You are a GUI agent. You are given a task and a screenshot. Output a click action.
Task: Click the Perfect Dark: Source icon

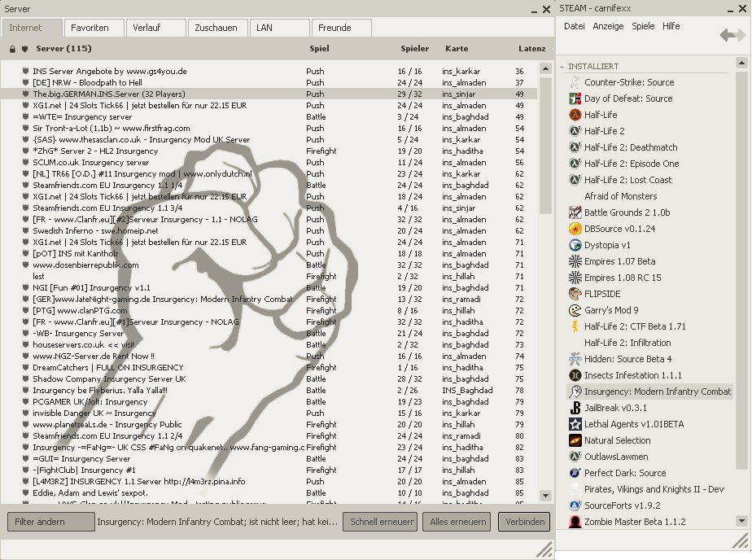(x=575, y=473)
